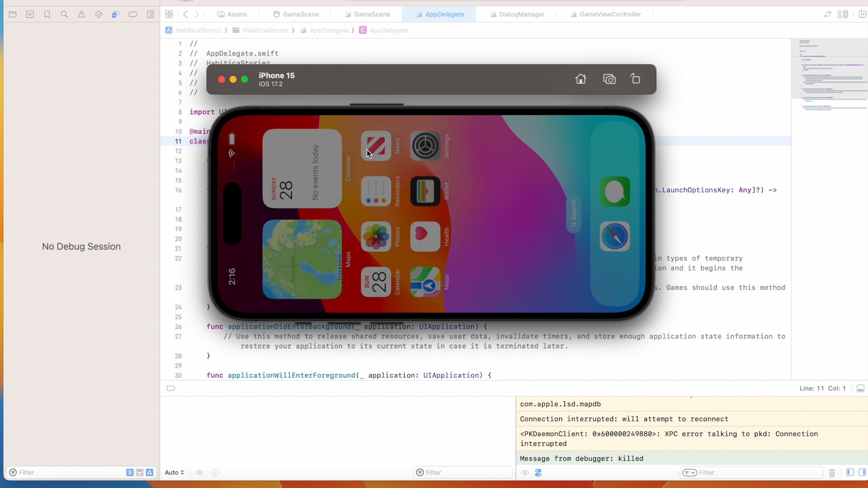Select the AppDelegate tab

(440, 14)
